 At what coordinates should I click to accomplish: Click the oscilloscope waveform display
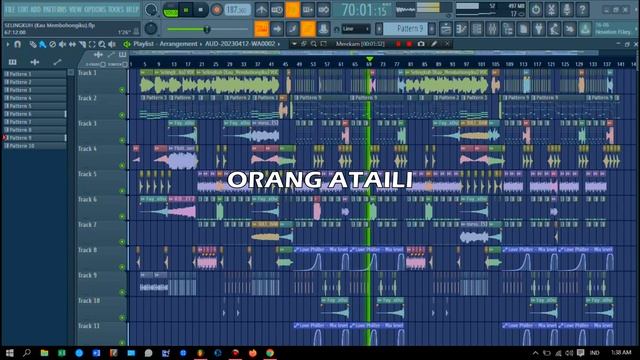click(406, 9)
